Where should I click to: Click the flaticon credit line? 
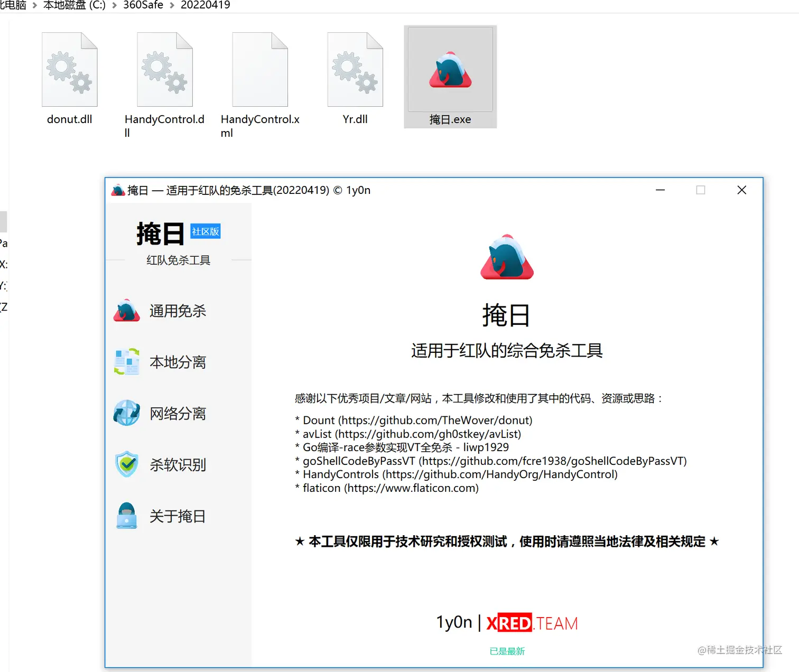click(387, 488)
